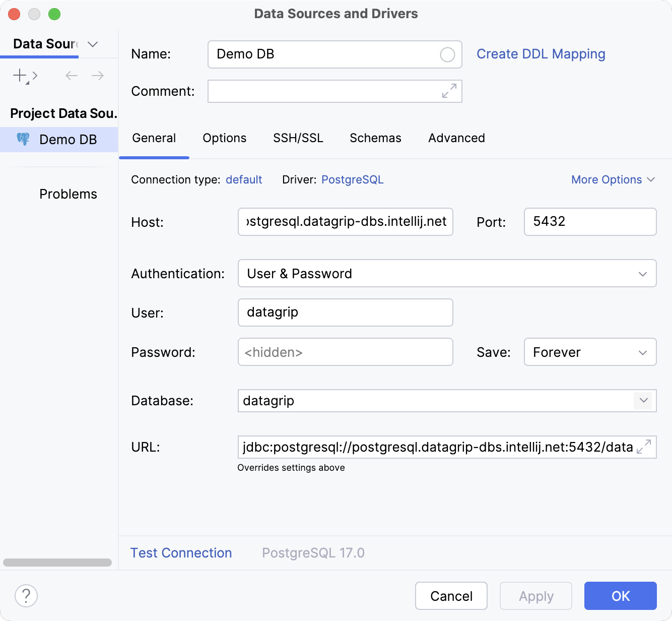
Task: Open help using the question mark icon
Action: (26, 596)
